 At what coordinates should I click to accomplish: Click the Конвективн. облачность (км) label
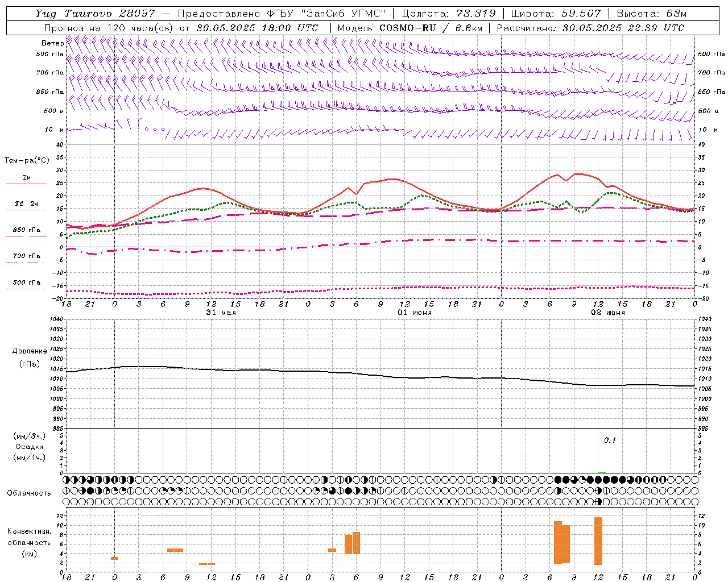point(29,542)
